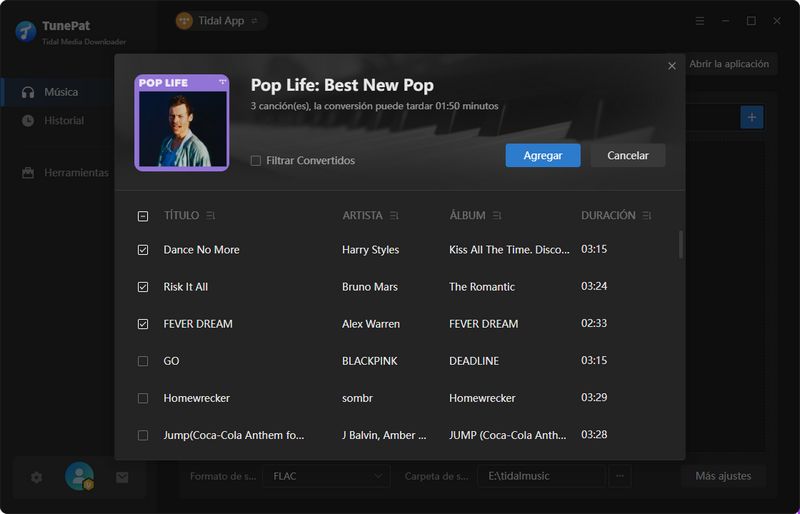This screenshot has height=514, width=800.
Task: Toggle the select-all header checkbox
Action: coord(143,216)
